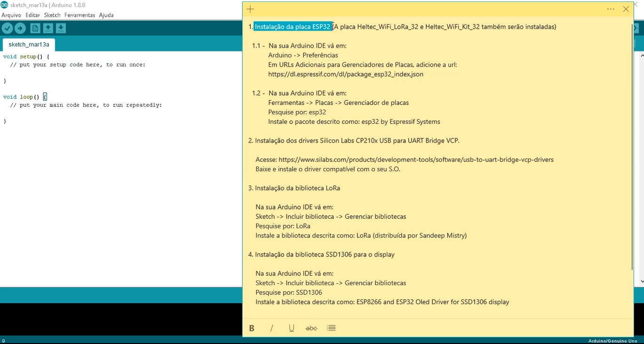Open the Ferramentas menu
This screenshot has height=344, width=644.
coord(80,15)
